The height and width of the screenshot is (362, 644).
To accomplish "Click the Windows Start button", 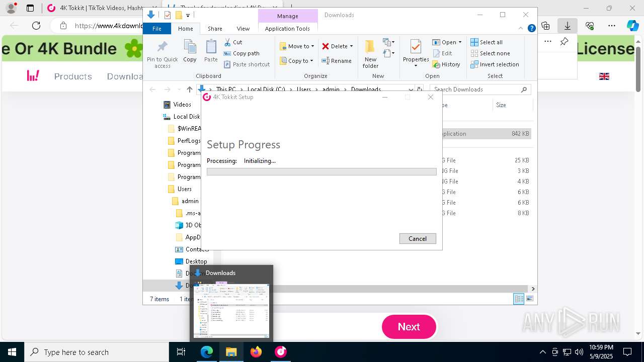I will (12, 352).
